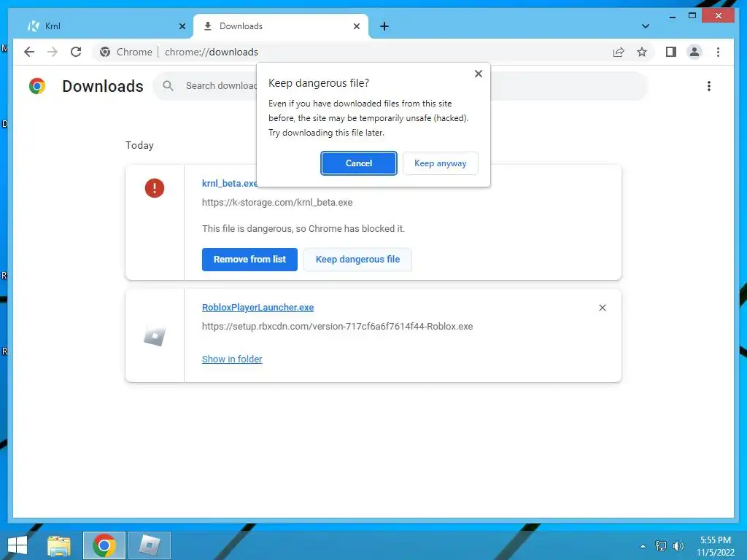Click the k-storage.com URL text
Screen dimensions: 747x560
coord(277,203)
